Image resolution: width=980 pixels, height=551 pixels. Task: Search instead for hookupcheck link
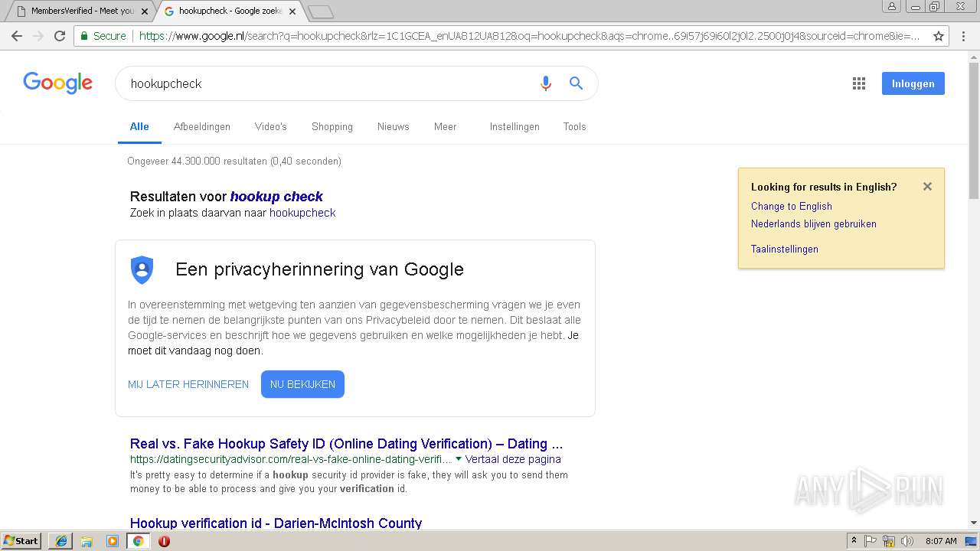302,213
